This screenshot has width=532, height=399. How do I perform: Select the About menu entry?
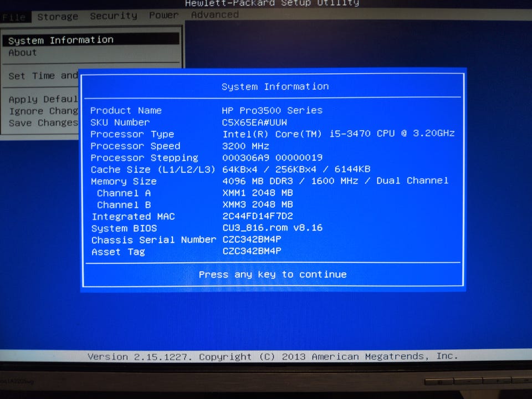[22, 53]
